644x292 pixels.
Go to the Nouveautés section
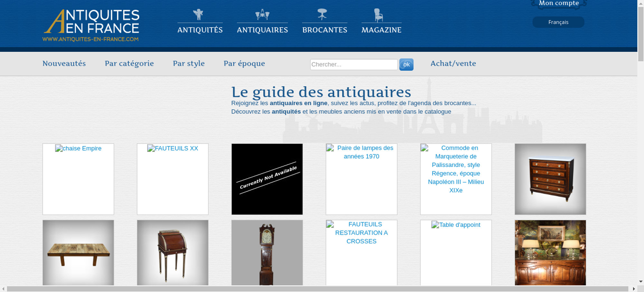64,63
